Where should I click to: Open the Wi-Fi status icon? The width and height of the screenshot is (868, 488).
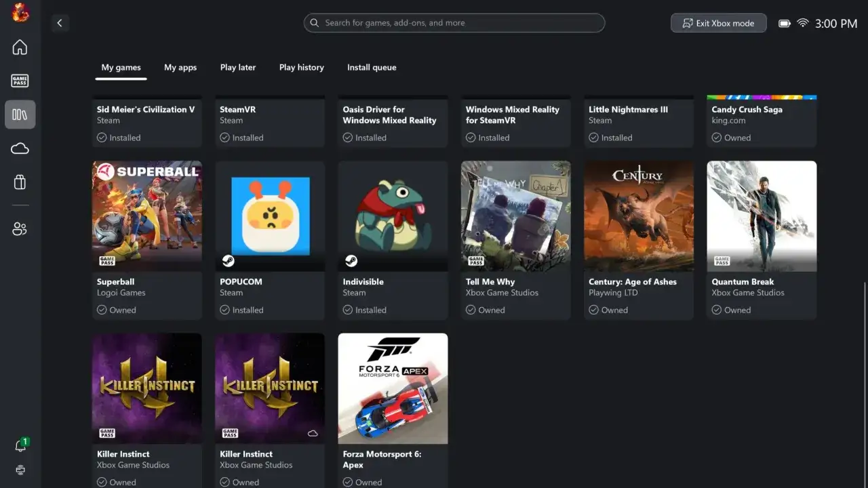[x=803, y=23]
